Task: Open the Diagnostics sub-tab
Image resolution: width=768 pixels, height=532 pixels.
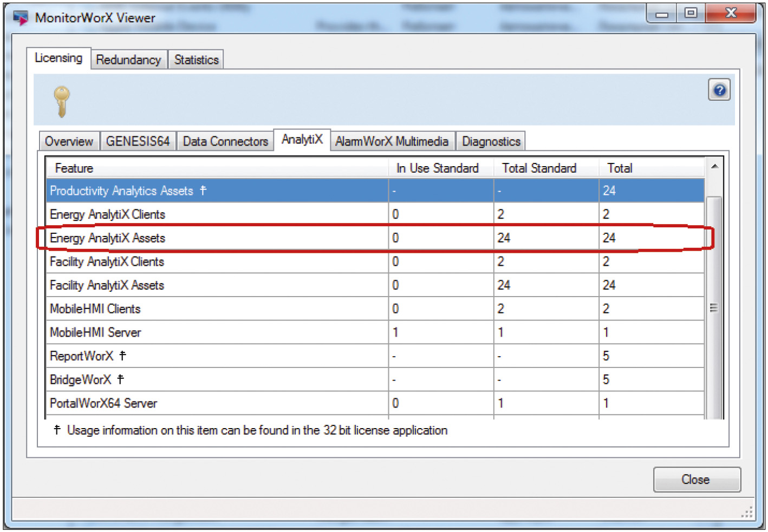Action: pos(491,141)
